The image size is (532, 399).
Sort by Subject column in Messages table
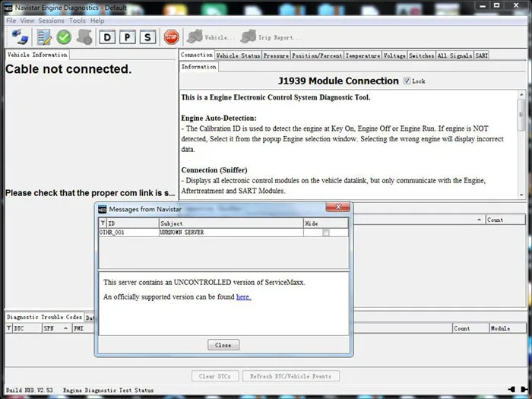231,223
